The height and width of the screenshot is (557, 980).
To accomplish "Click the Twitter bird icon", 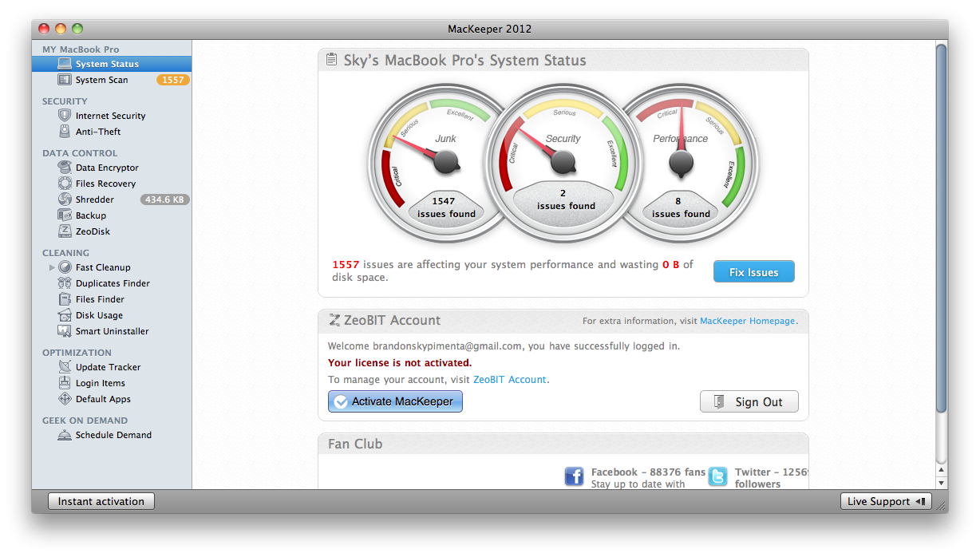I will (x=718, y=476).
